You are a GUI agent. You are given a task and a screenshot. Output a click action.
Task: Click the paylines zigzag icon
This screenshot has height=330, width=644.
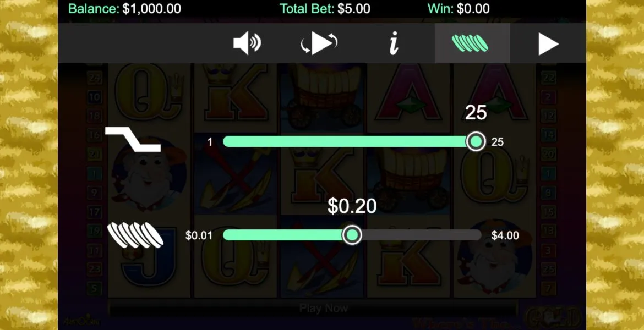tap(133, 139)
